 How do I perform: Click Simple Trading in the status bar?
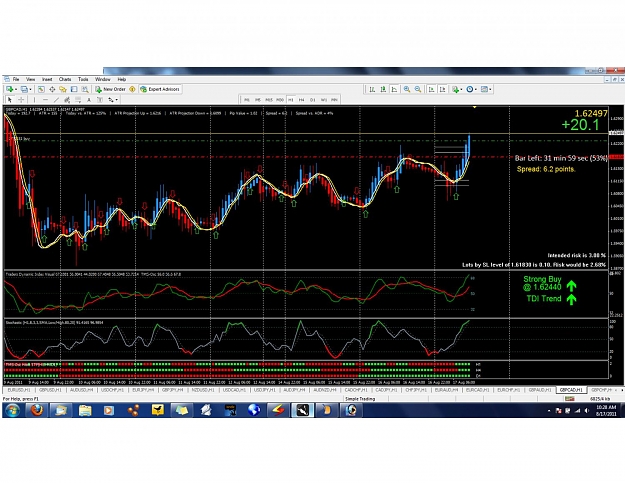[x=360, y=399]
